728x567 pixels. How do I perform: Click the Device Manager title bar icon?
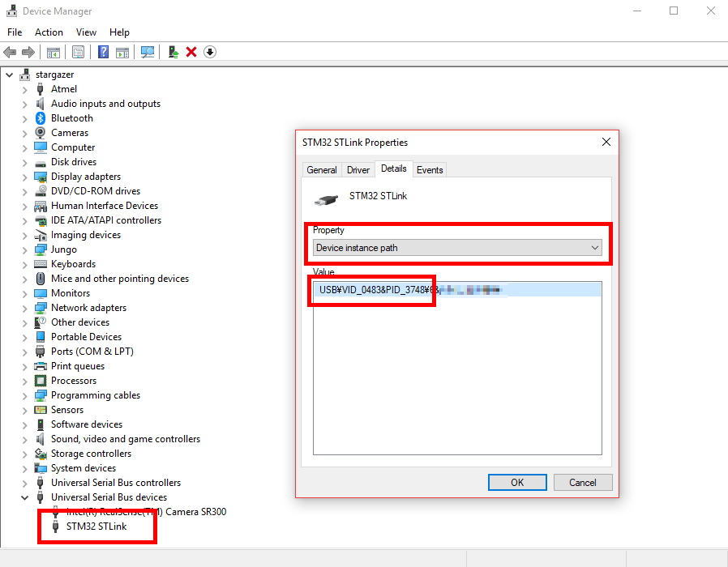pos(11,11)
